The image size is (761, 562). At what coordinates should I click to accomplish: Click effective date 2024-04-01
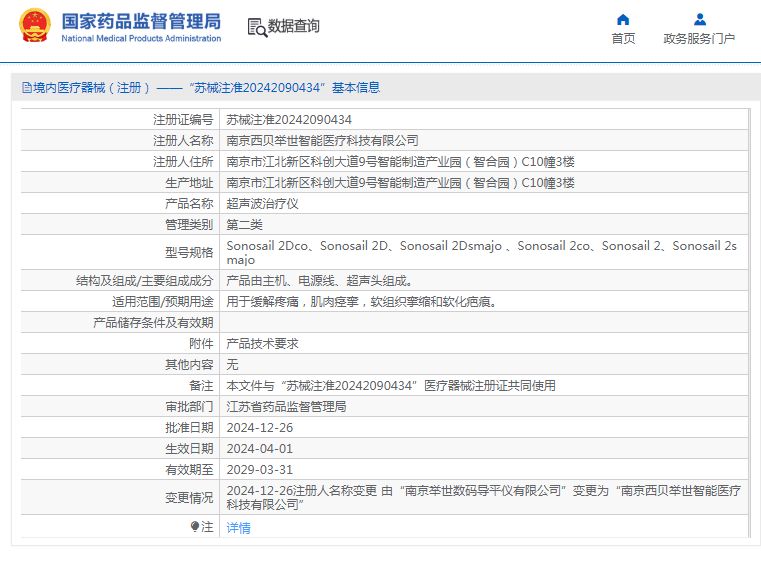tap(260, 449)
